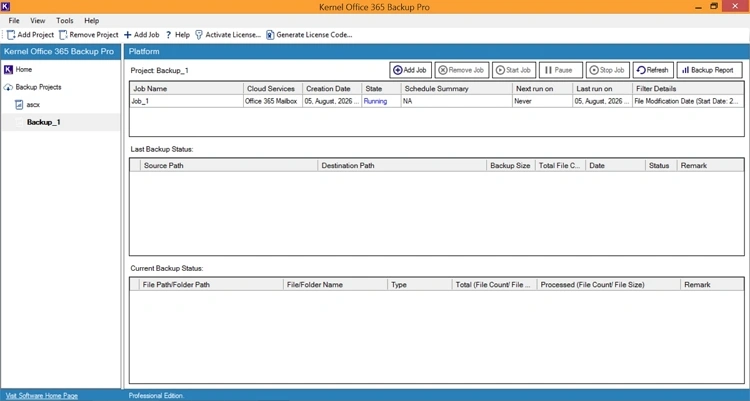Visit Software Home Page link
Screen dimensions: 750x401
point(42,396)
